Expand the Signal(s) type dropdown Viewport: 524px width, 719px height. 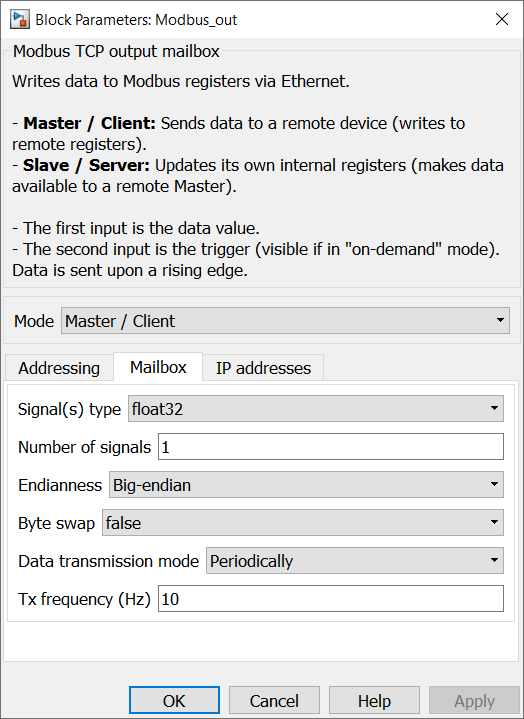315,409
